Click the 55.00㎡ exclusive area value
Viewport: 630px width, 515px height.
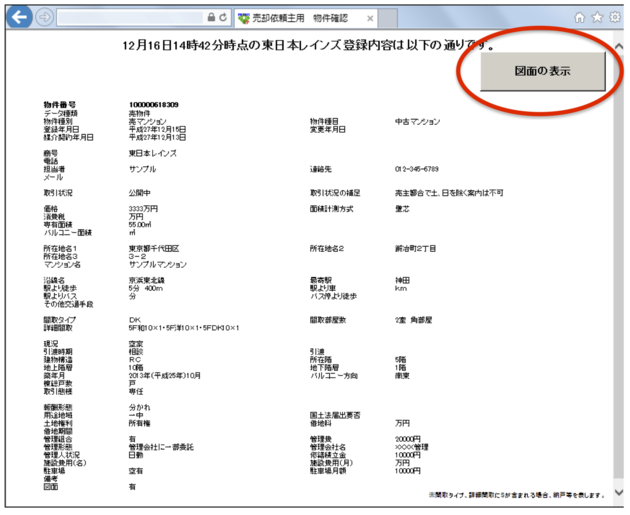pos(140,225)
